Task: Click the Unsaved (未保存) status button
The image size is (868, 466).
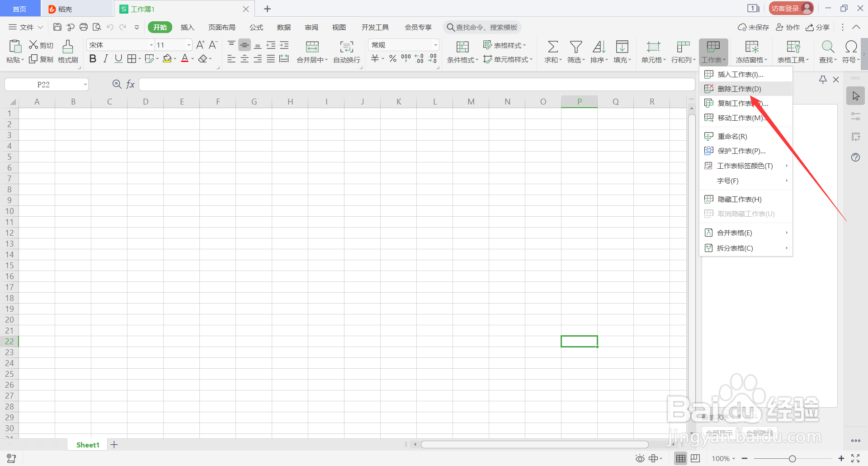Action: click(x=753, y=27)
